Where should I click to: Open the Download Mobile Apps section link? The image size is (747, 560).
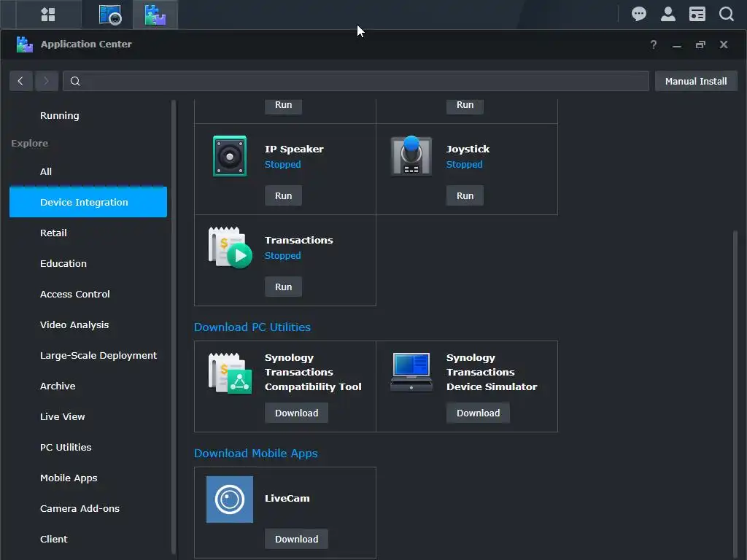coord(256,454)
